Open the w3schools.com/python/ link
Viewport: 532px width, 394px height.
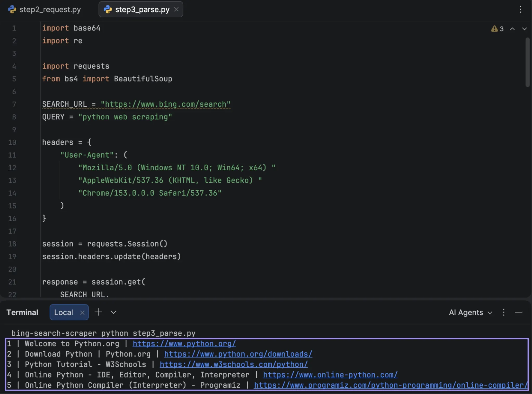click(234, 364)
